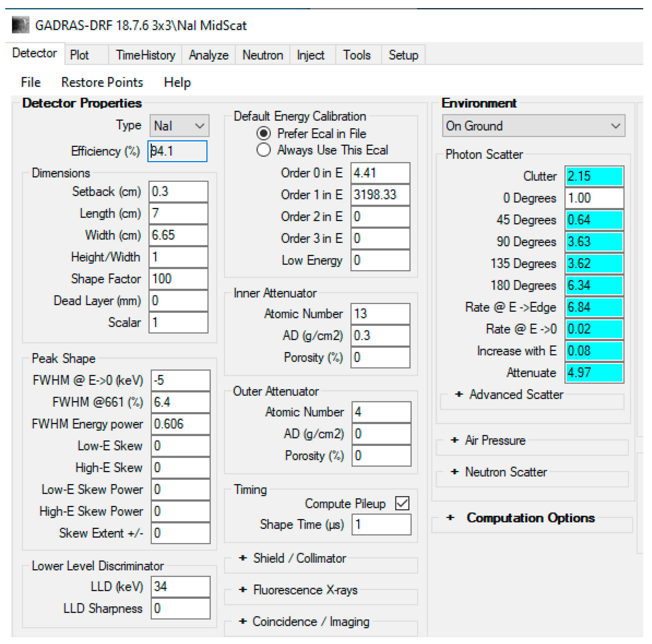Switch to the Inject tab
This screenshot has width=652, height=644.
310,55
